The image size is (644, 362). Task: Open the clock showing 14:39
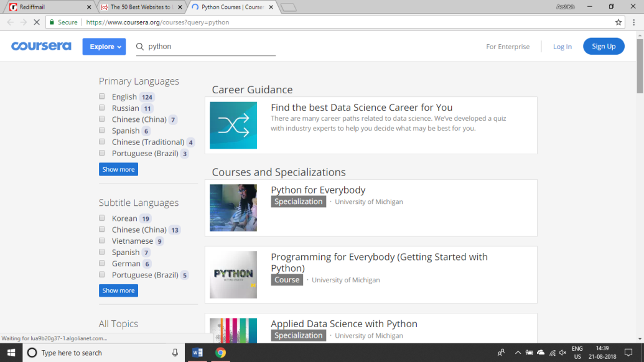602,353
